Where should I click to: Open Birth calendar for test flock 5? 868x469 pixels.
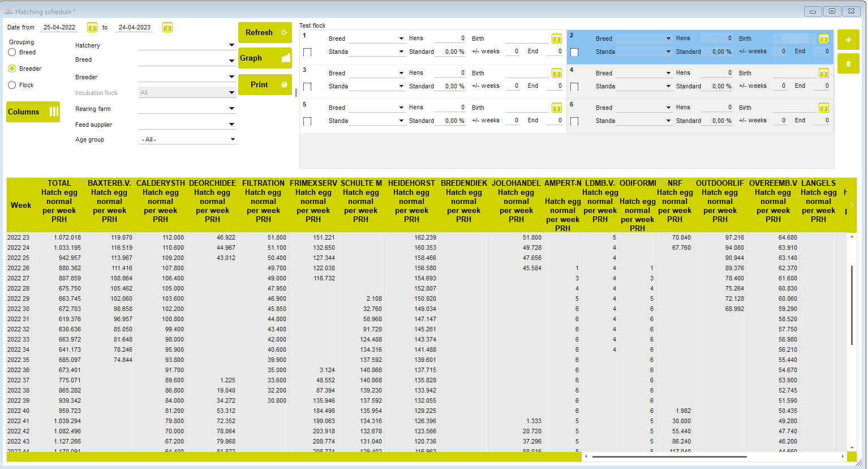pyautogui.click(x=557, y=108)
